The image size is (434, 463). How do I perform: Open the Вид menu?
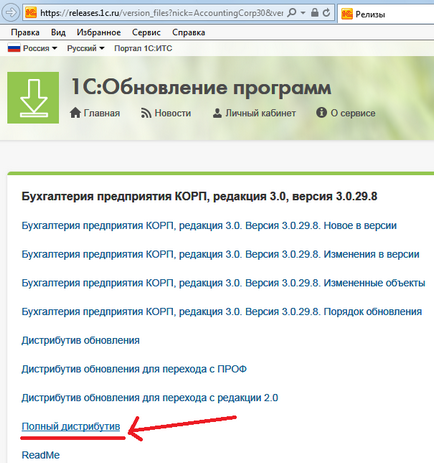pos(58,32)
